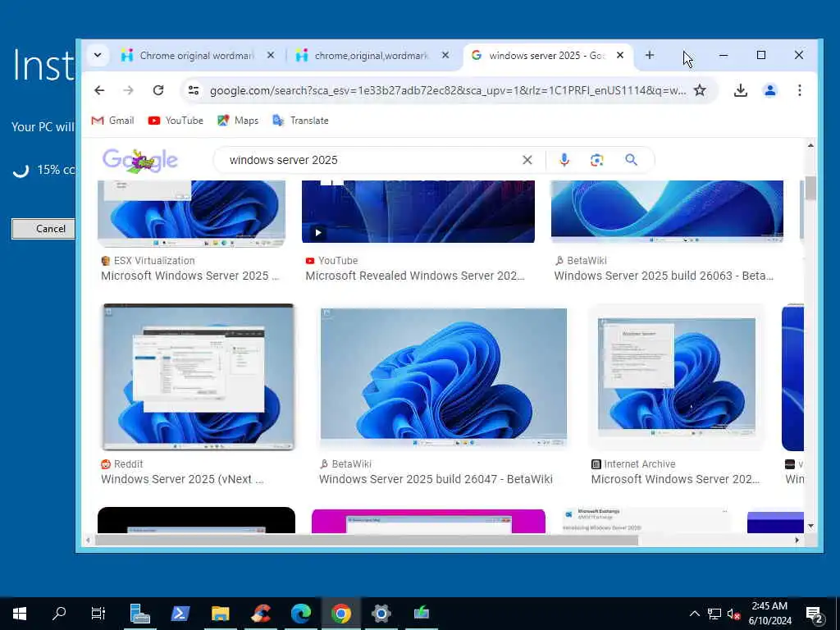This screenshot has width=840, height=630.
Task: Expand the tab search dropdown
Action: pos(98,55)
